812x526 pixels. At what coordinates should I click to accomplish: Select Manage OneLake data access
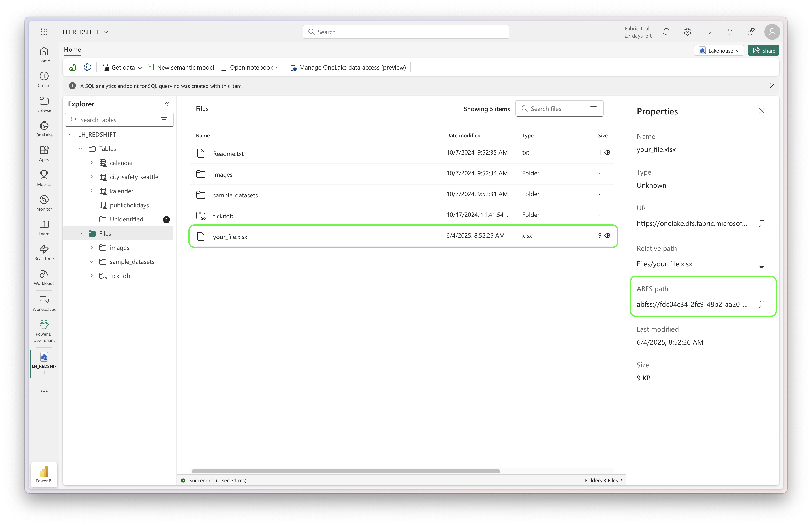[348, 67]
